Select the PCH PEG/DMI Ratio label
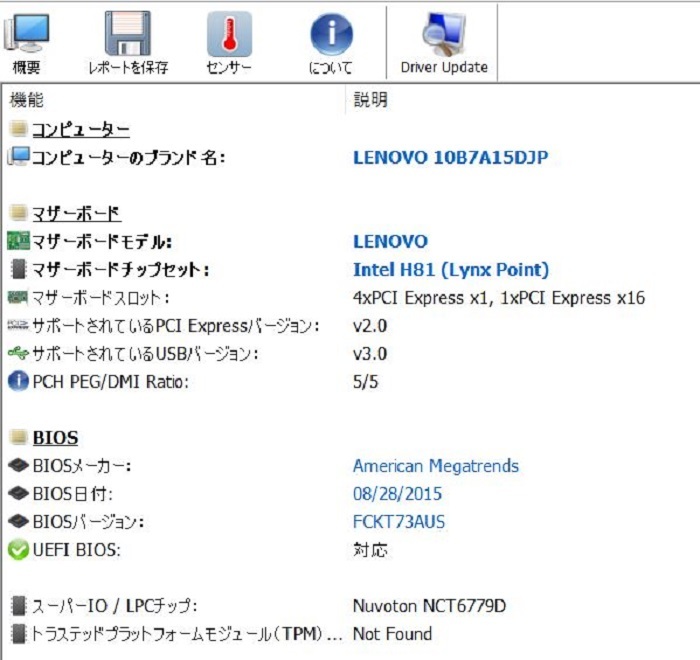This screenshot has width=700, height=660. coord(111,382)
